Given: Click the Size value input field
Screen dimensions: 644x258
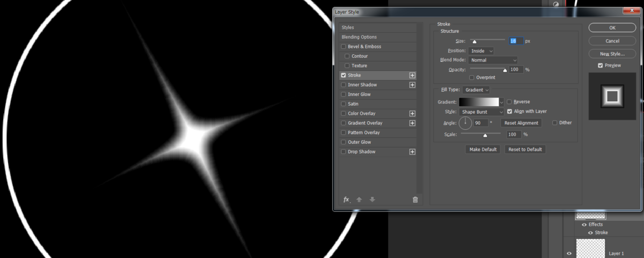Looking at the screenshot, I should (x=516, y=41).
